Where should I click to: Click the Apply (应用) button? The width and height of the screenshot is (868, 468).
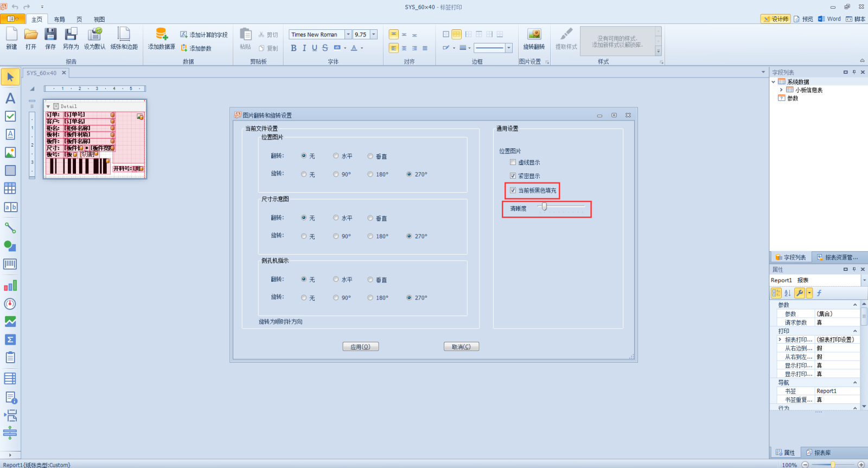point(360,347)
